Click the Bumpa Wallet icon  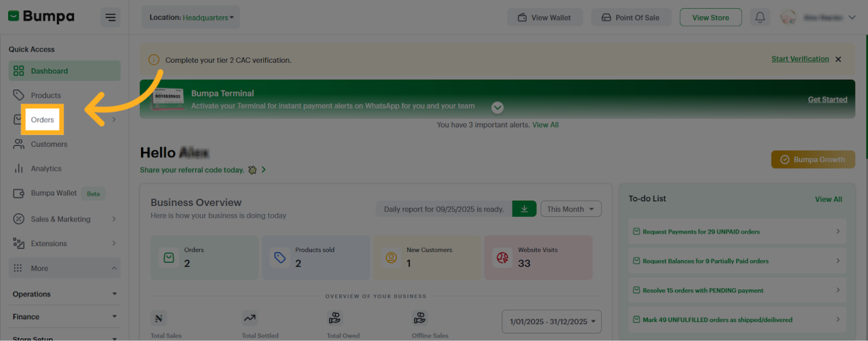pyautogui.click(x=19, y=193)
